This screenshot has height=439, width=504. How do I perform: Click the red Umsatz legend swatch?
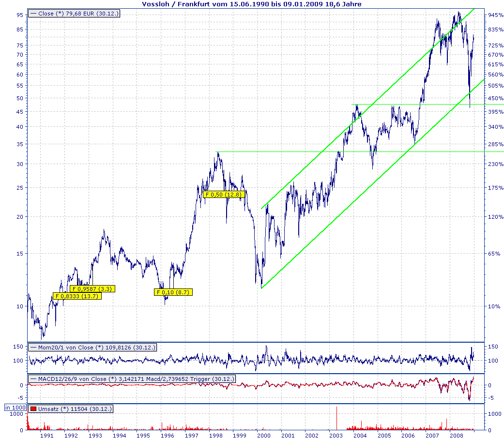click(33, 409)
